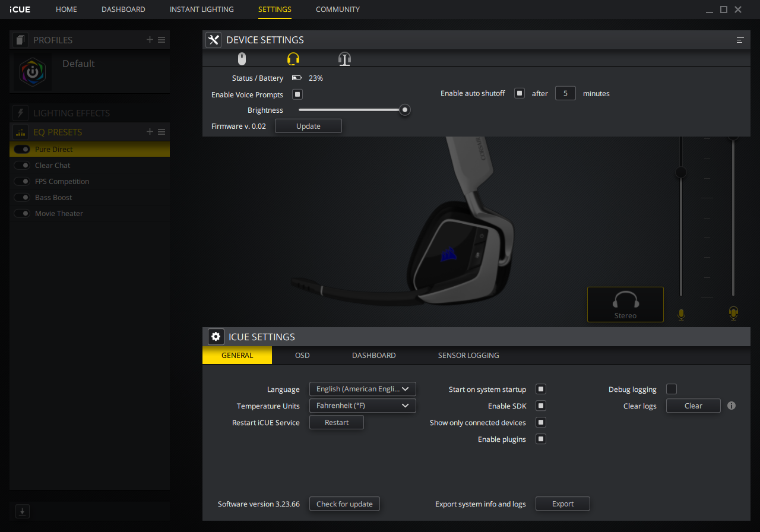
Task: Click the yellow sidetone microphone icon
Action: pyautogui.click(x=733, y=313)
